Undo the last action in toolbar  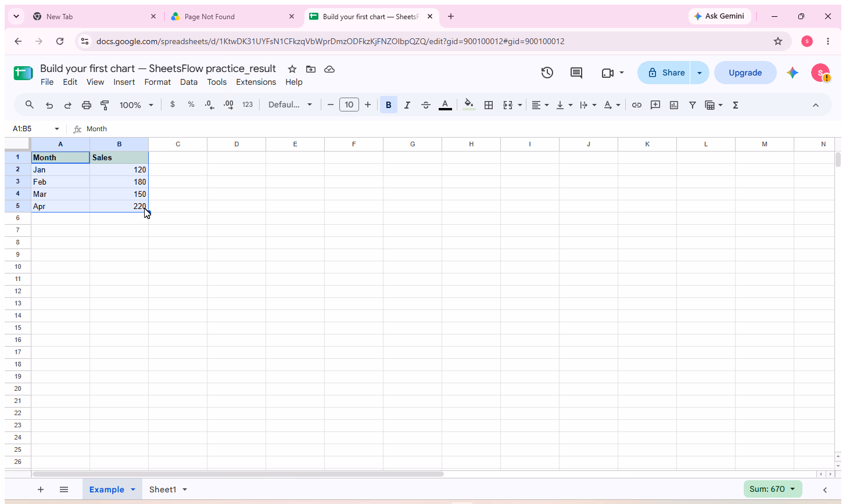click(x=49, y=105)
